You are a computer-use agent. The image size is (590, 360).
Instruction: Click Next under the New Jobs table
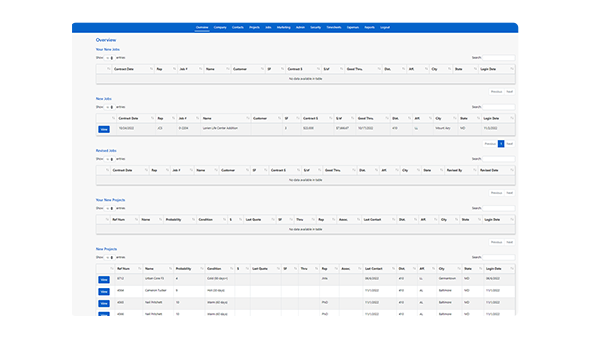tap(509, 144)
